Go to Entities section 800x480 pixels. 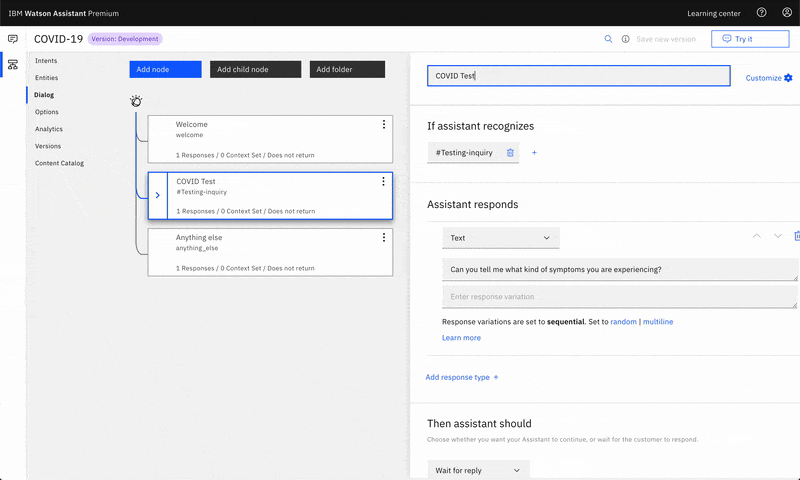pos(46,78)
